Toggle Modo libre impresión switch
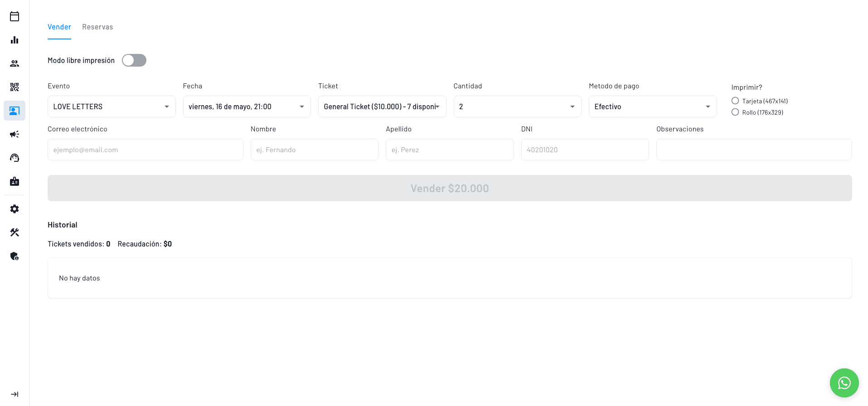This screenshot has height=406, width=868. [x=134, y=60]
